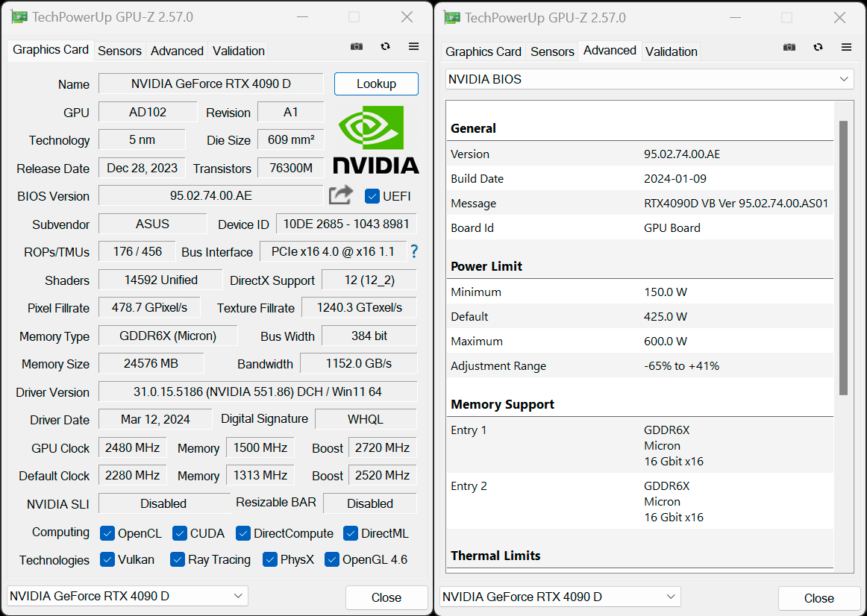
Task: Toggle the CUDA checkbox
Action: [180, 533]
